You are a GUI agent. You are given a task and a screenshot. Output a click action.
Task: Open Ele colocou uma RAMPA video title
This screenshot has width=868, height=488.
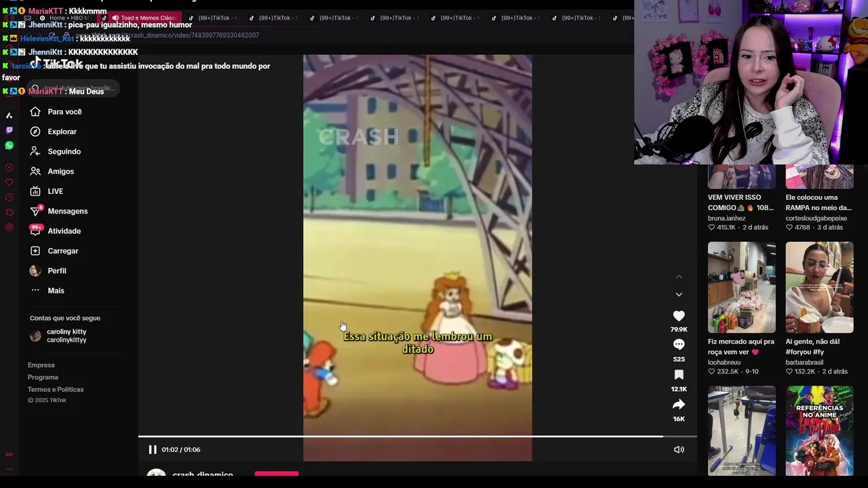point(818,203)
